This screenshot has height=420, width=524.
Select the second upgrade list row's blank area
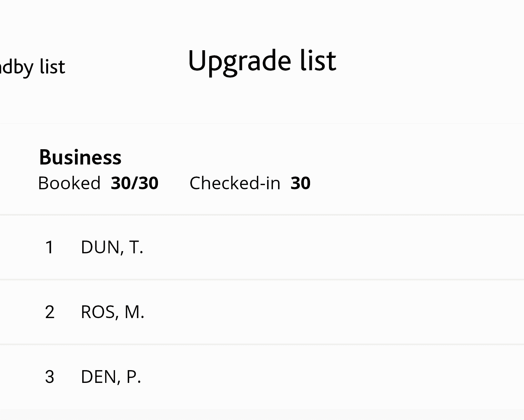click(327, 312)
